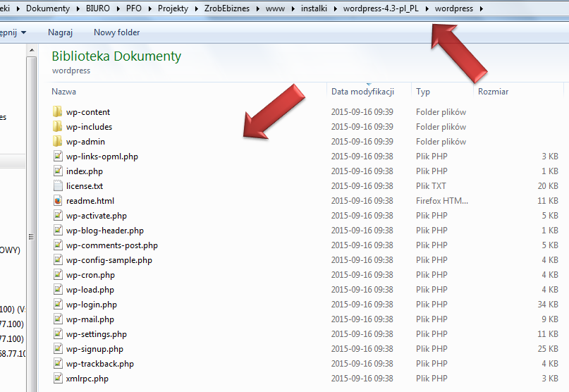Expand the arrow after Dokumenty breadcrumb
The image size is (569, 392).
78,8
